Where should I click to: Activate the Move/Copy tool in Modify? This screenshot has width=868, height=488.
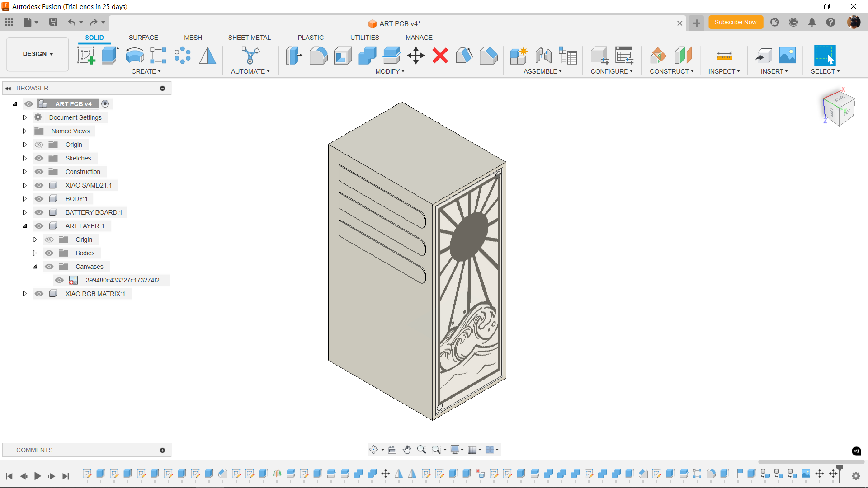pyautogui.click(x=416, y=56)
